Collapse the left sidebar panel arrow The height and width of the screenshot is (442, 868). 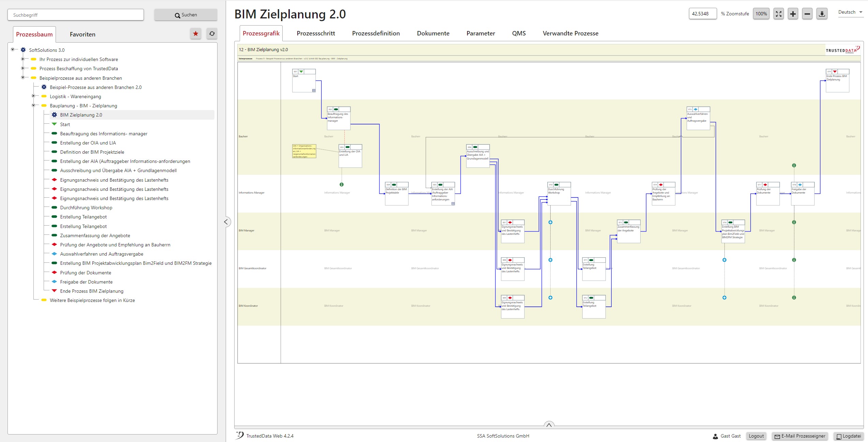(226, 222)
